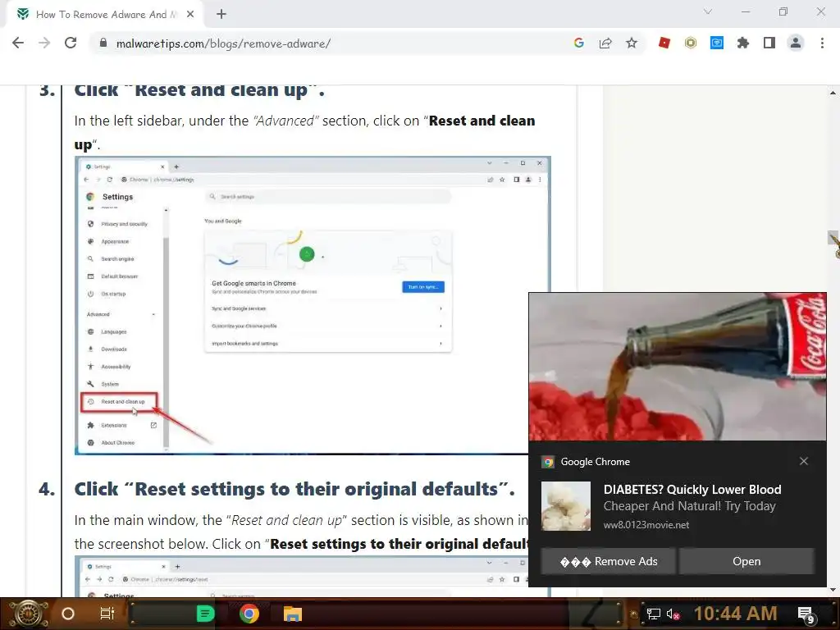Open Cortana circle on taskbar
This screenshot has height=630, width=840.
[x=68, y=614]
